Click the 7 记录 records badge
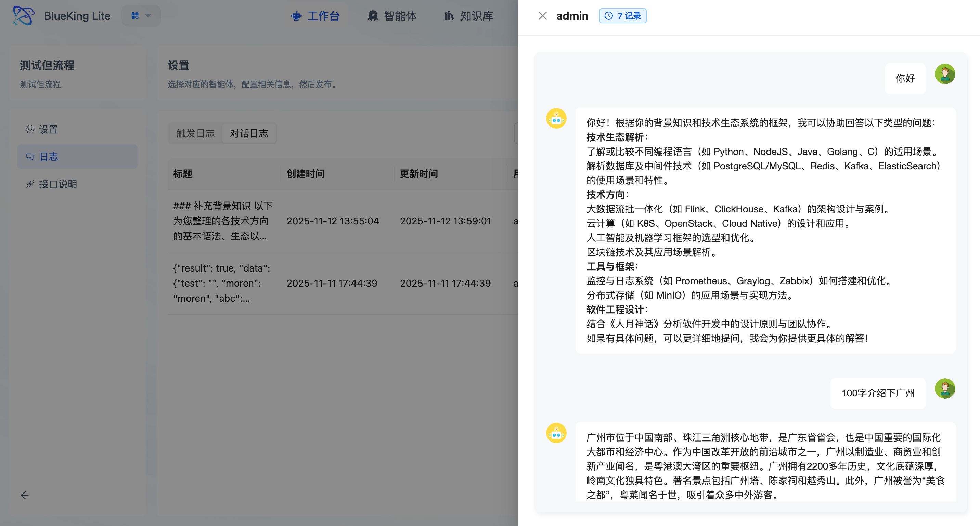Screen dimensions: 980x526 pos(622,16)
